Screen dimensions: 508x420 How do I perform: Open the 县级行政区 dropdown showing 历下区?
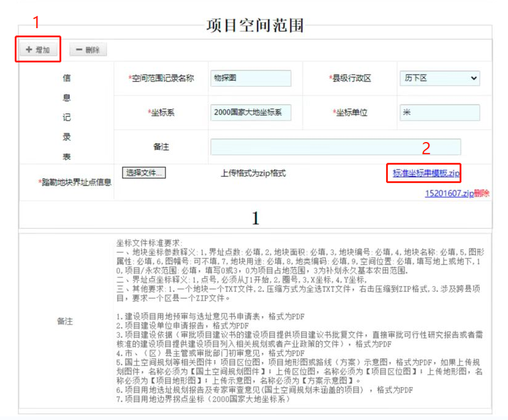point(439,78)
